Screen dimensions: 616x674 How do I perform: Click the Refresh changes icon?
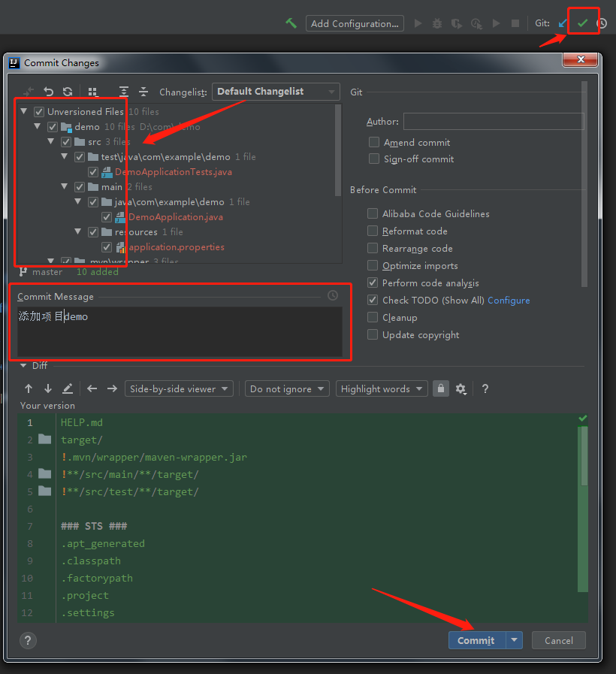pyautogui.click(x=68, y=92)
